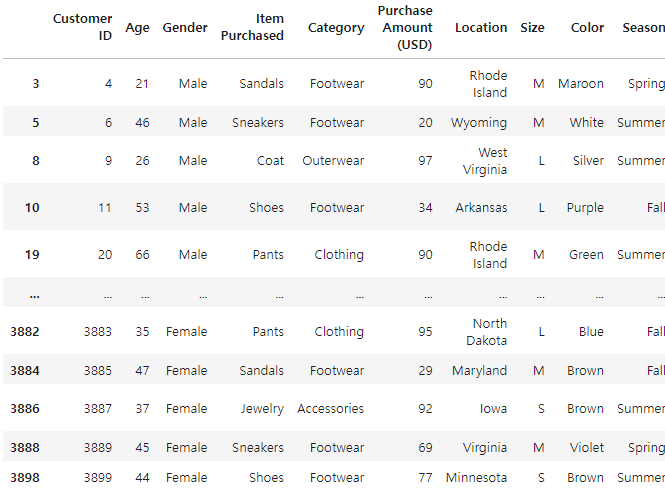
Task: Click the Size column header
Action: (x=532, y=28)
